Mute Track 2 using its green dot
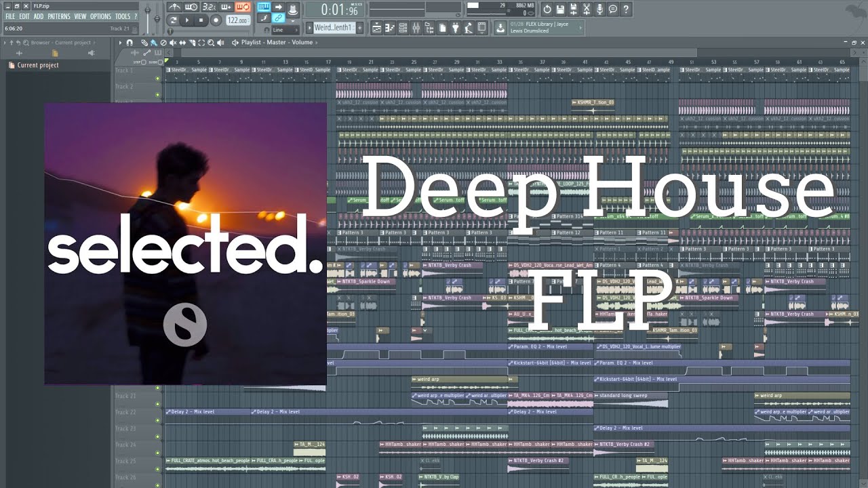Viewport: 868px width, 488px height. pos(158,95)
